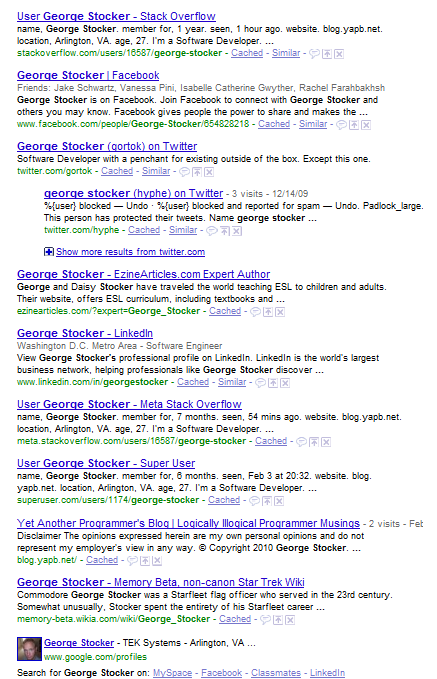Comment on the Meta Stack Overflow result

[x=302, y=442]
